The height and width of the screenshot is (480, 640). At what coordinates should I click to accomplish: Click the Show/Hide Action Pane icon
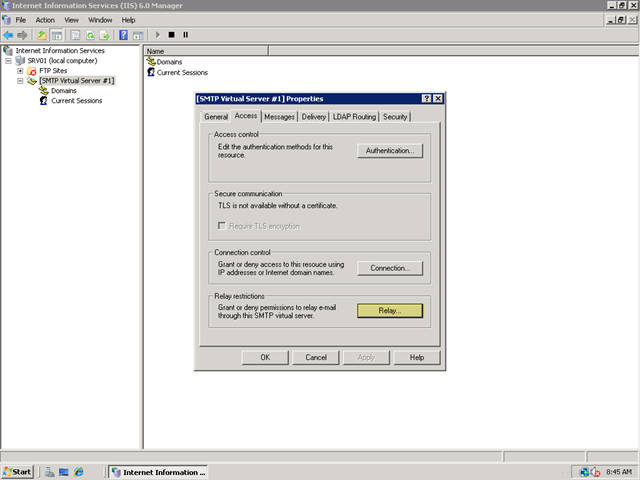[x=138, y=35]
